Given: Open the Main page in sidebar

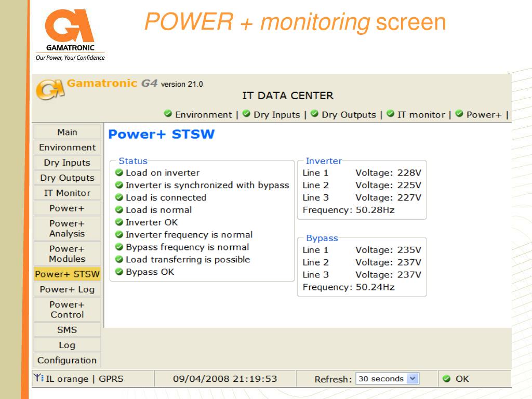Looking at the screenshot, I should pos(67,132).
